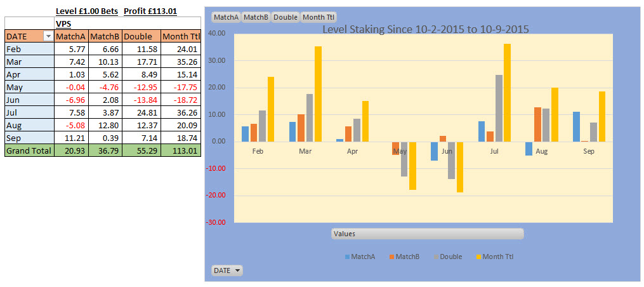This screenshot has width=644, height=287.
Task: Click the 40.00 axis label
Action: pyautogui.click(x=217, y=34)
